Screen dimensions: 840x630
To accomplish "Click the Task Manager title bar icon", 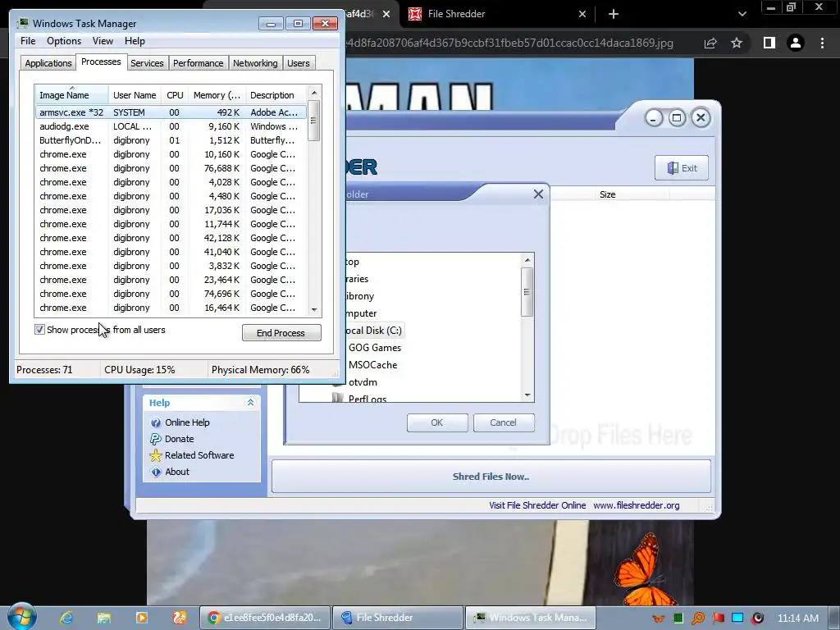I will pos(22,23).
